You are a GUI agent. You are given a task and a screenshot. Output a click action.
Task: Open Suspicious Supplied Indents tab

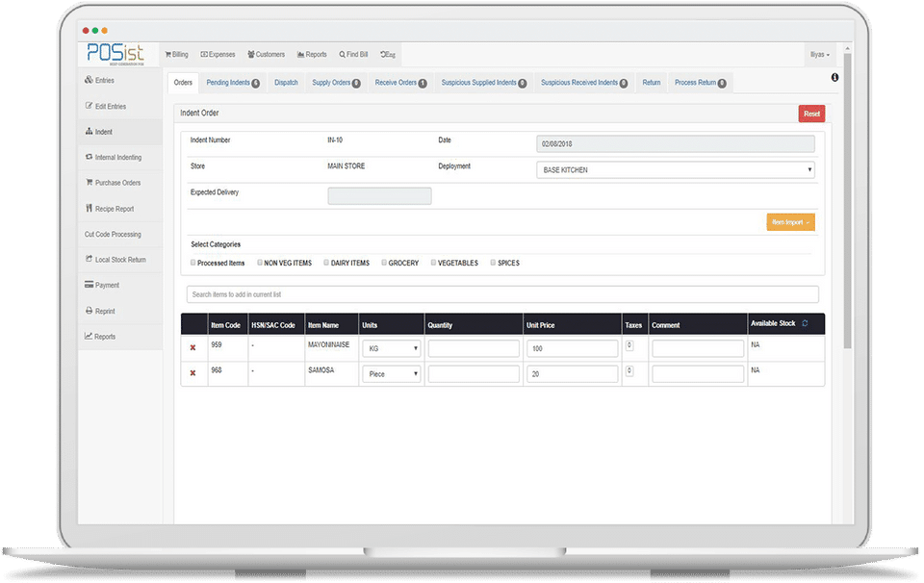[484, 83]
